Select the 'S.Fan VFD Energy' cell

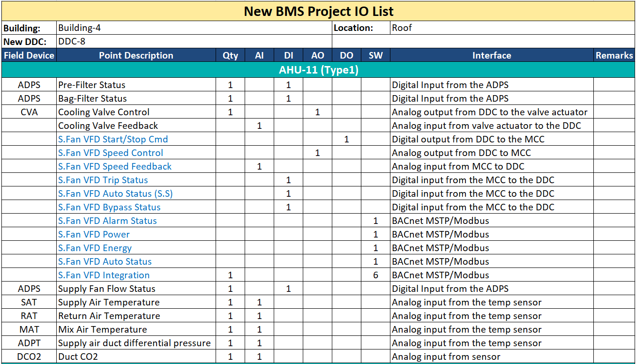click(136, 248)
